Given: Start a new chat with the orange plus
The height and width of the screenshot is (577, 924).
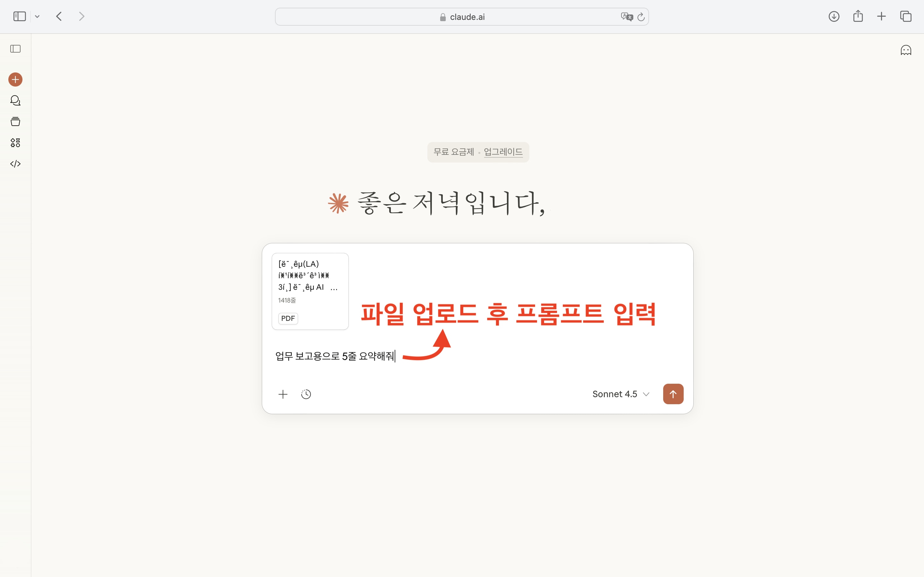Looking at the screenshot, I should tap(15, 79).
